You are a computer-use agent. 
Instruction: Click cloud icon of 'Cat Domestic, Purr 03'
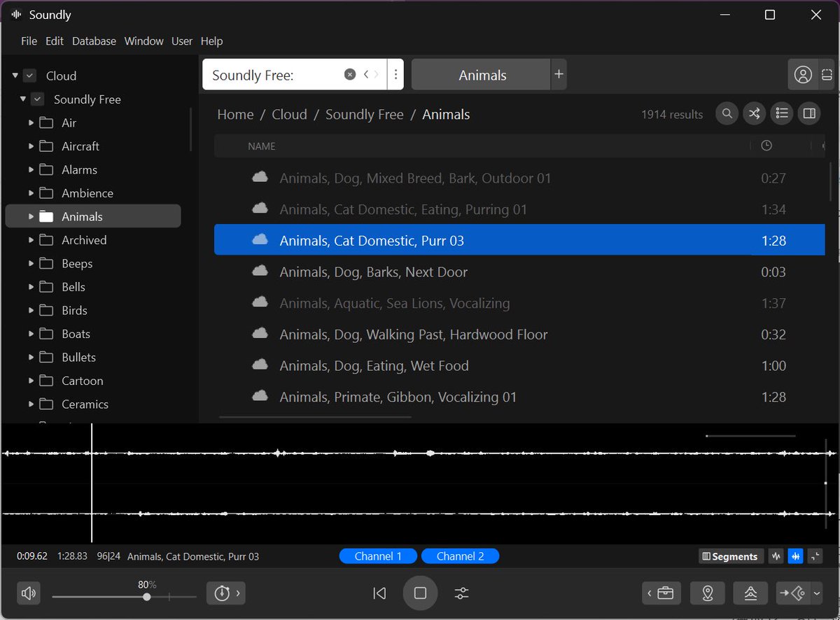[260, 240]
